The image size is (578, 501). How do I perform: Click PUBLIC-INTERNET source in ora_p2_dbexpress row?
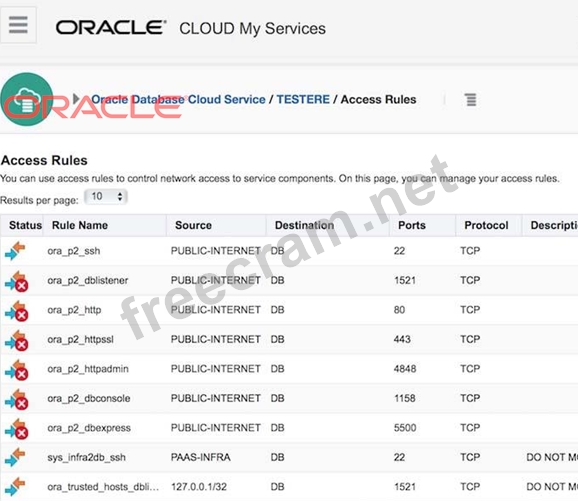(216, 428)
